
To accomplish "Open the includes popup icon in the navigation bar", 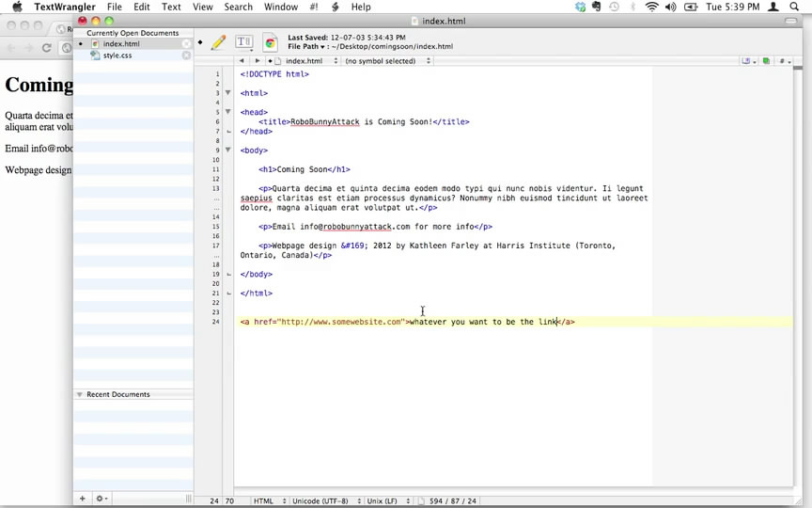I will pos(748,60).
